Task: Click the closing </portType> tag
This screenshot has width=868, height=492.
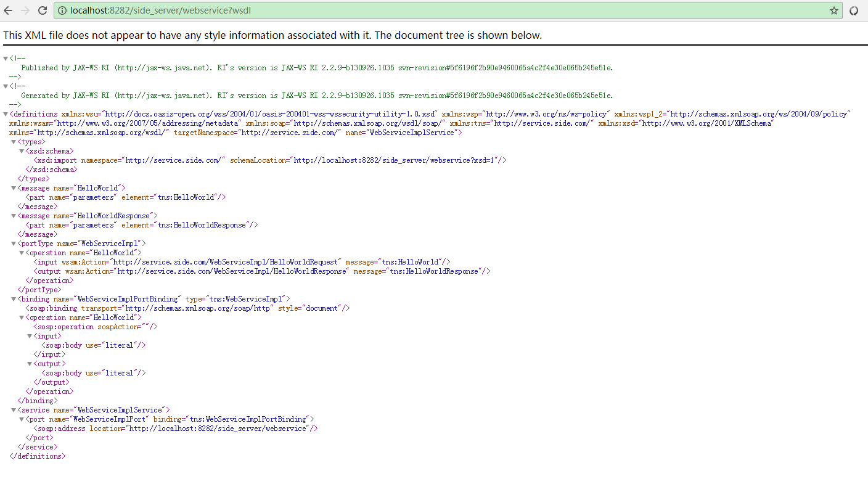Action: tap(39, 290)
